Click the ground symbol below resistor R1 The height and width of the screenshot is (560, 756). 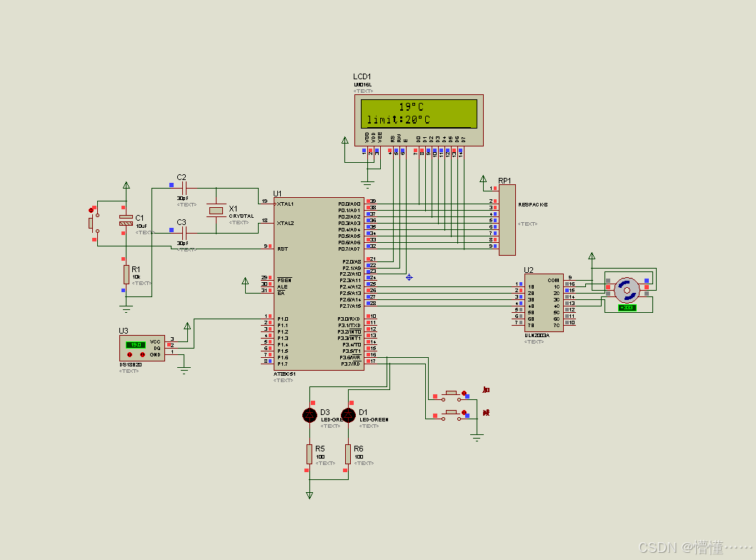126,309
